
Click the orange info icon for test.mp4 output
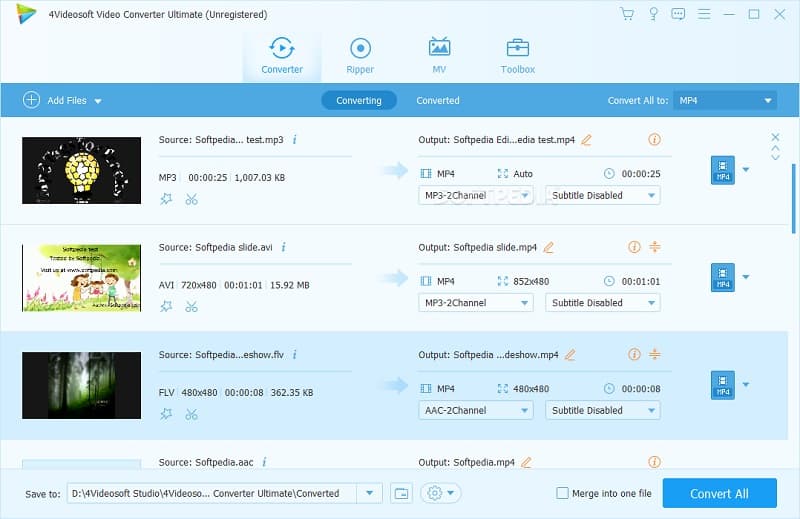(655, 140)
